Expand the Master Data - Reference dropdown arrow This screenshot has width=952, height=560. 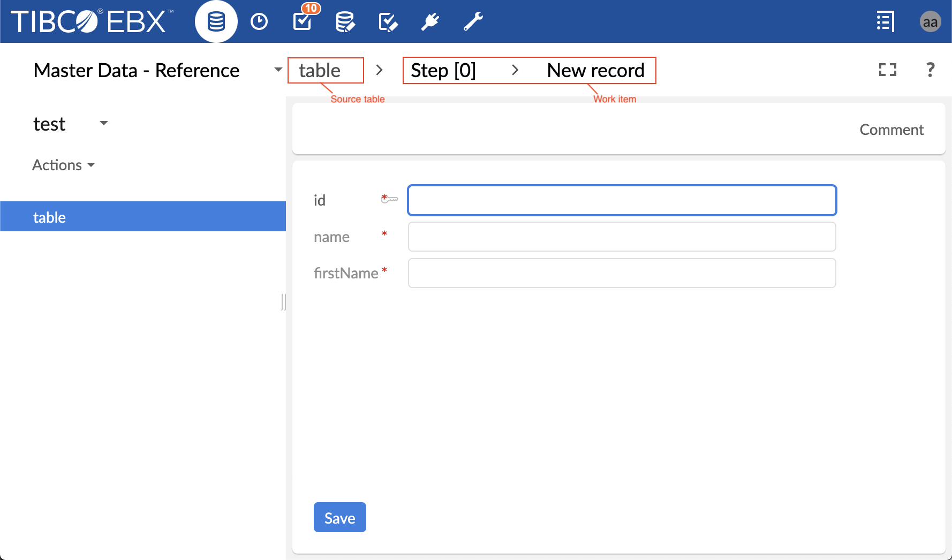tap(278, 70)
